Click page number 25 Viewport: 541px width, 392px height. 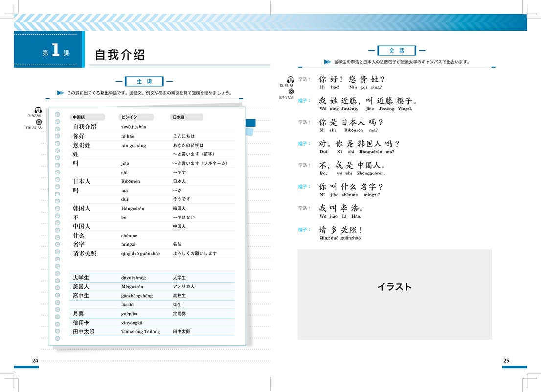tap(506, 361)
